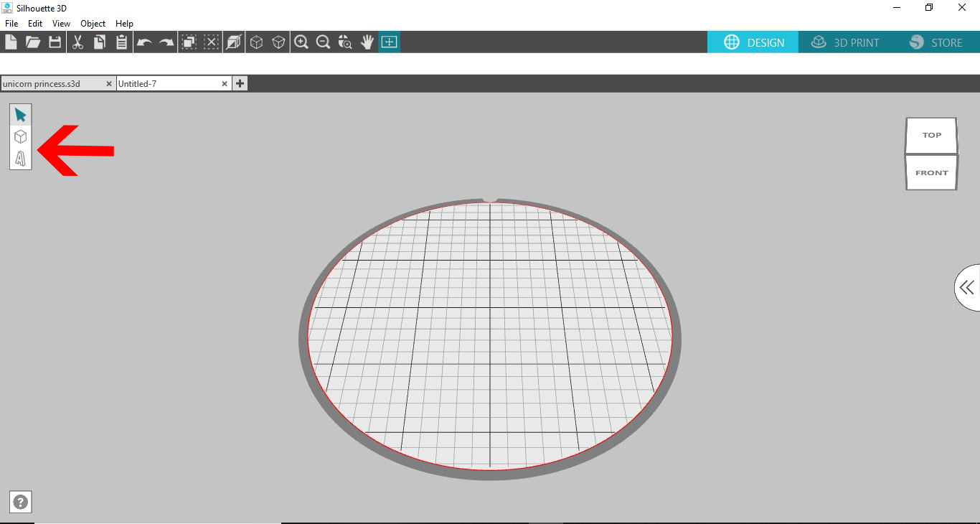Image resolution: width=980 pixels, height=524 pixels.
Task: Click the shaded cube with pencil icon
Action: [234, 42]
